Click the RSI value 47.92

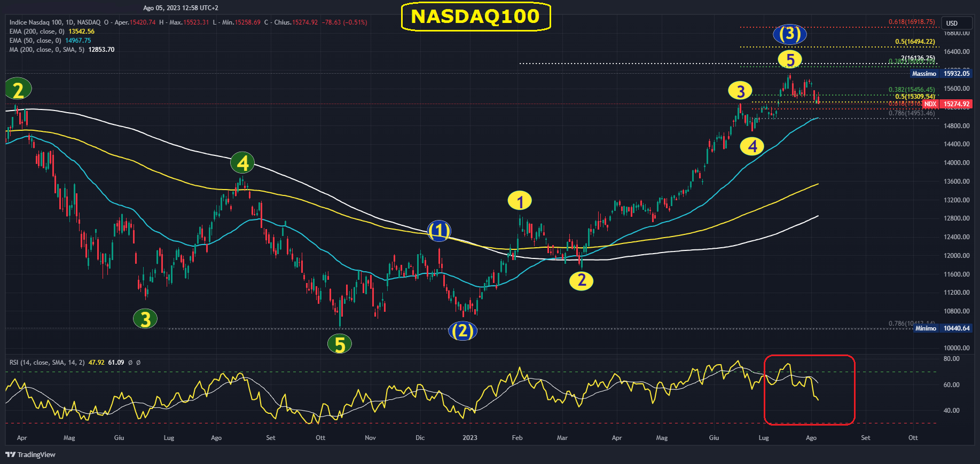pyautogui.click(x=97, y=363)
